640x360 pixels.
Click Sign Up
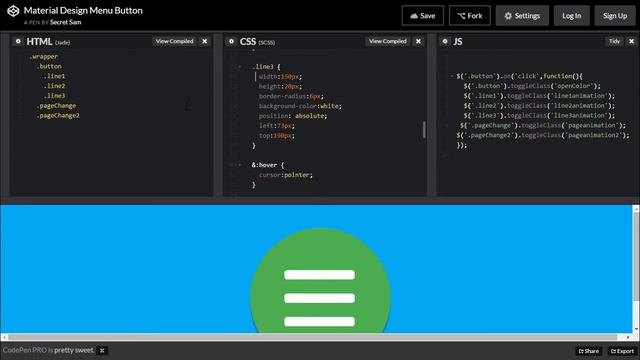[x=615, y=16]
